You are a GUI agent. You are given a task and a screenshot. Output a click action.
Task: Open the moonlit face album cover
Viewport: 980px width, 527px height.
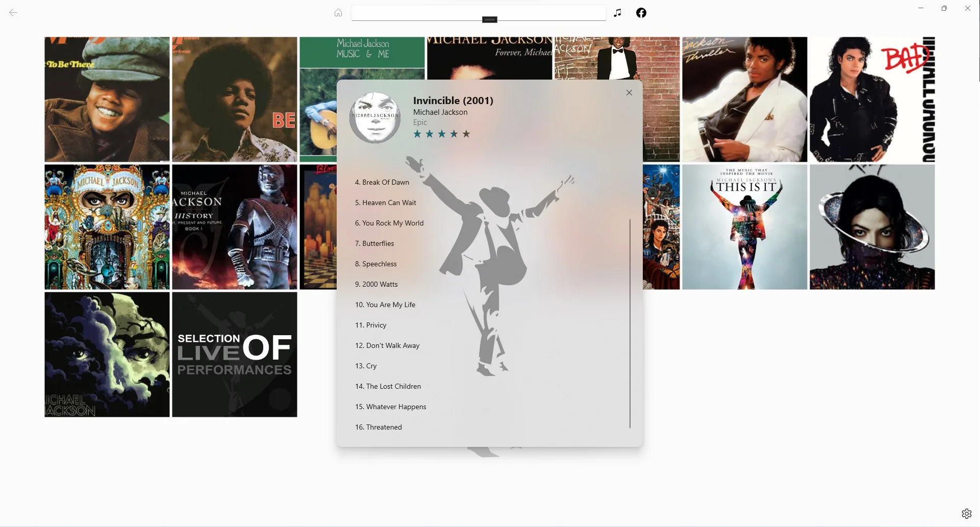click(x=107, y=355)
